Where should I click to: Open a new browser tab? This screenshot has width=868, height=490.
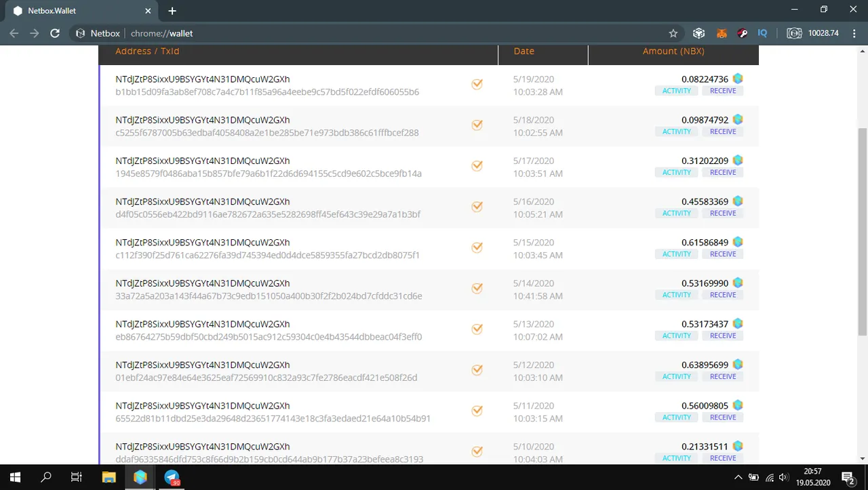pos(172,11)
